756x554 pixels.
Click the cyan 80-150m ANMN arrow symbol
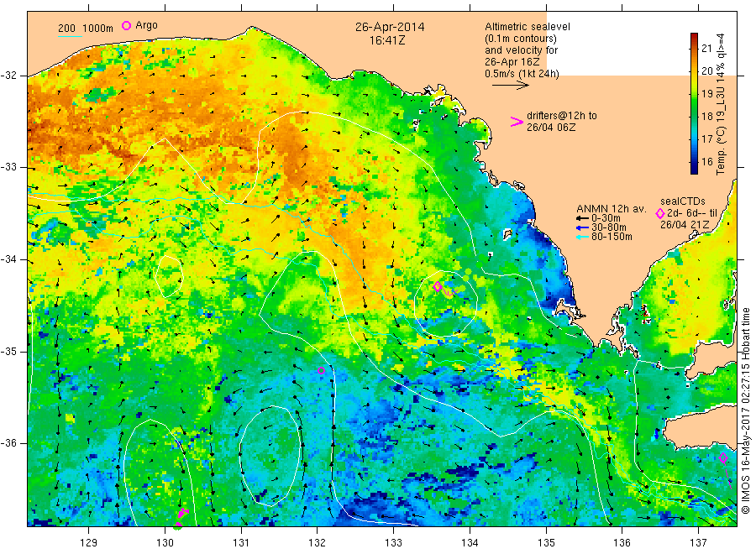(x=582, y=237)
